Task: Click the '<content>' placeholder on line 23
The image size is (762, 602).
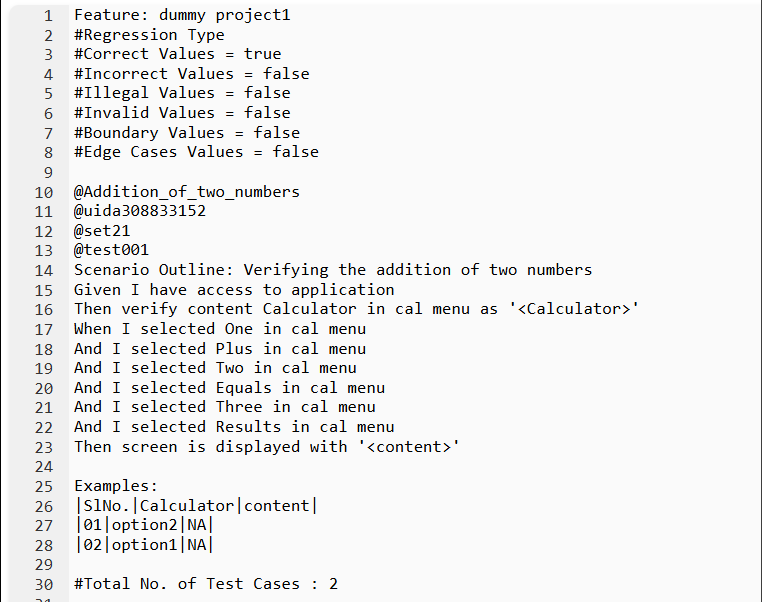Action: [409, 447]
